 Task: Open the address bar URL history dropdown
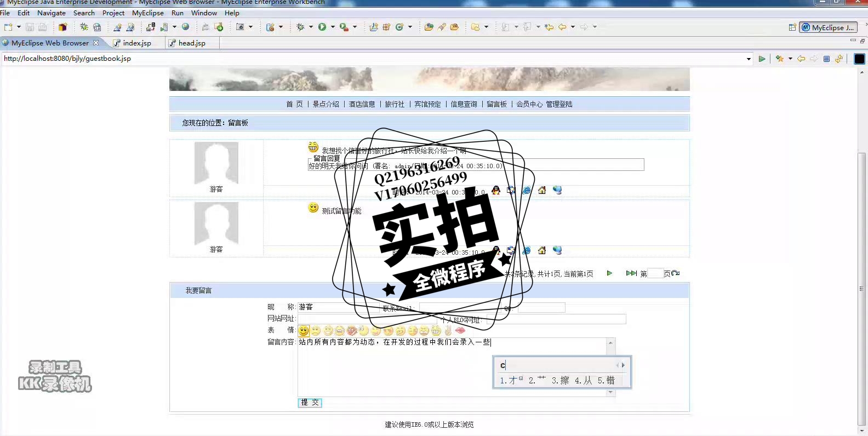(x=749, y=59)
